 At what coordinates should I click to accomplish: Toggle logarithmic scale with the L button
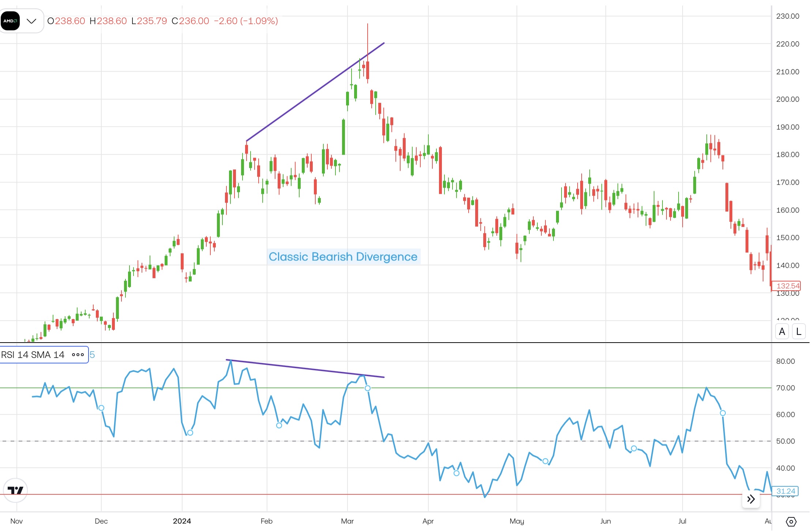click(799, 331)
